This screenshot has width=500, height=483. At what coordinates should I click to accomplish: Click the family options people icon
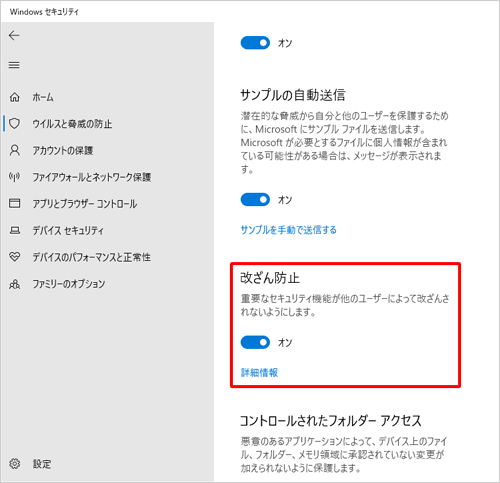tap(14, 284)
